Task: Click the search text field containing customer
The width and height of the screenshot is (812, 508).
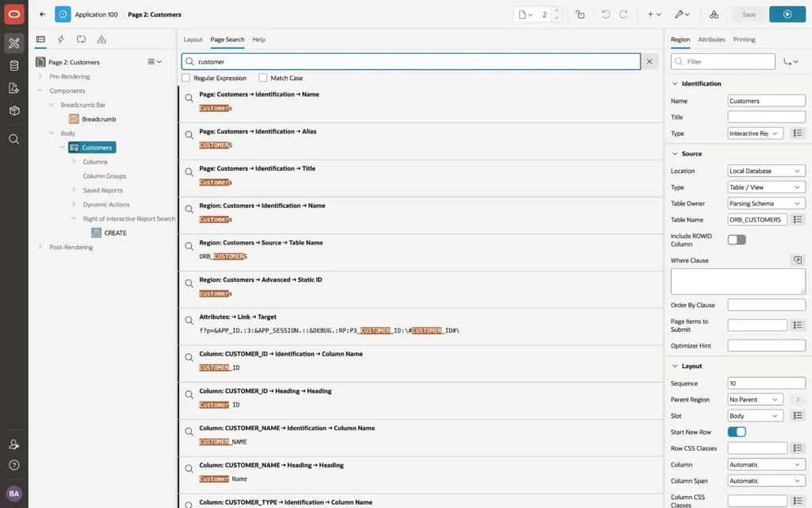Action: (x=411, y=61)
